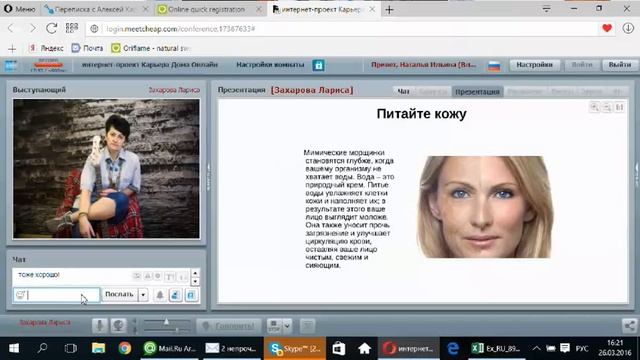Viewport: 640px width, 360px height.
Task: Click the blue square icon next to user icon
Action: coord(191,295)
